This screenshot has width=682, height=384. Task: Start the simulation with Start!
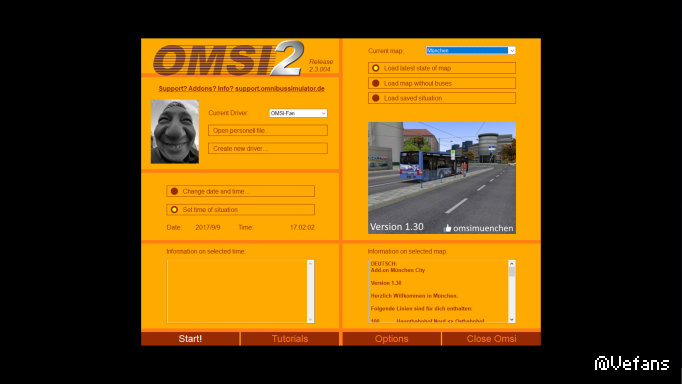(x=190, y=339)
